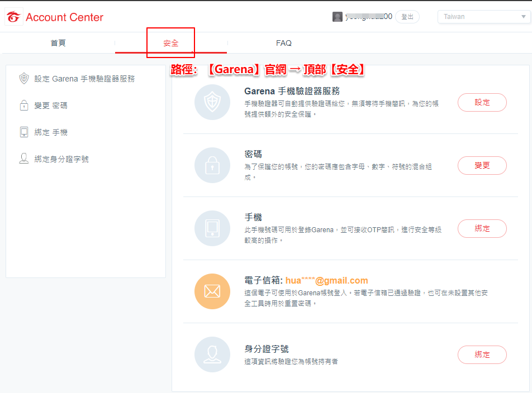The height and width of the screenshot is (393, 532).
Task: Click the 電子信箱 label
Action: [263, 281]
